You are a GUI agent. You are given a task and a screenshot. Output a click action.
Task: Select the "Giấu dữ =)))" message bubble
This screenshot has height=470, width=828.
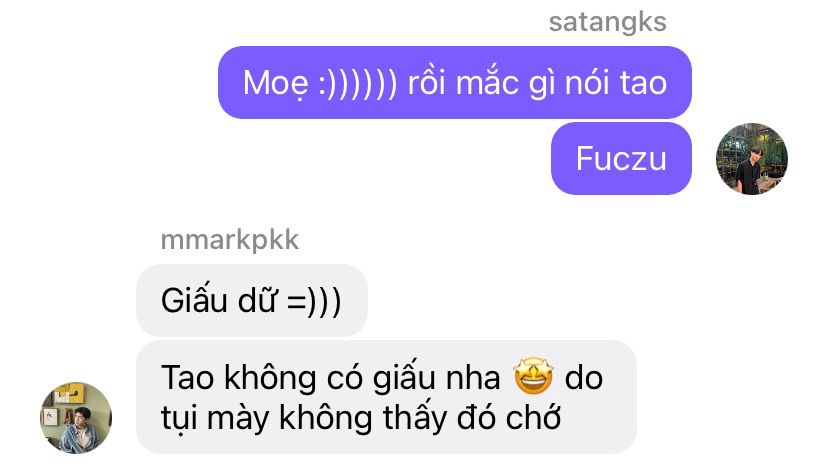(251, 300)
